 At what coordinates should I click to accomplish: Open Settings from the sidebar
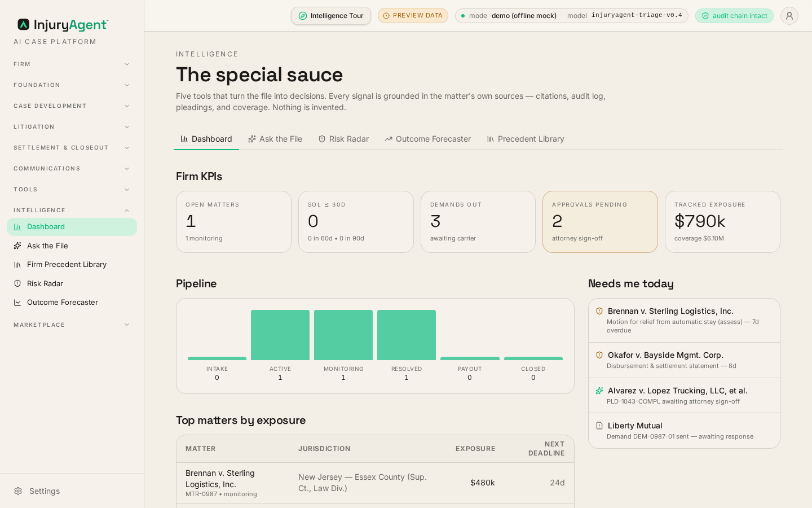[x=72, y=491]
